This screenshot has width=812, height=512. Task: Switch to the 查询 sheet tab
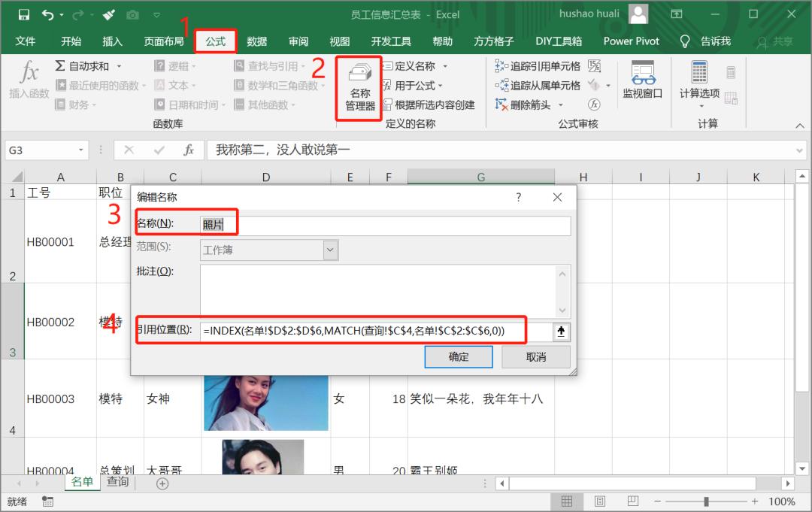click(x=117, y=483)
